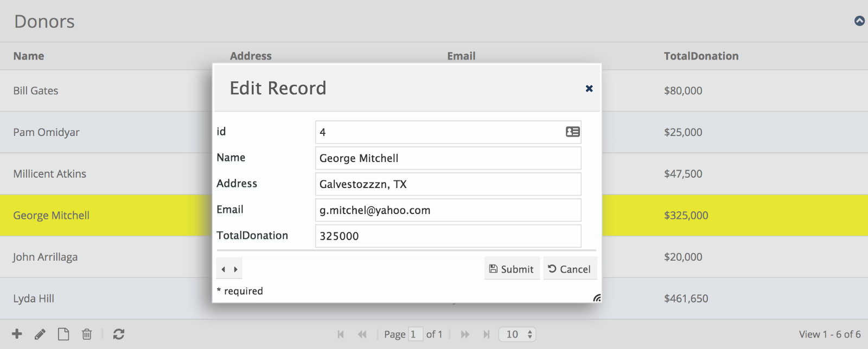This screenshot has width=868, height=349.
Task: Close the Edit Record dialog
Action: (x=589, y=88)
